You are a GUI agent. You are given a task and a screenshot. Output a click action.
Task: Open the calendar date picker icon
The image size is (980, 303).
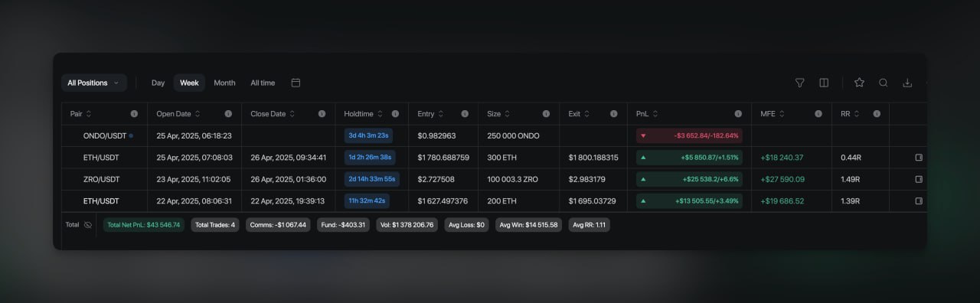point(296,83)
